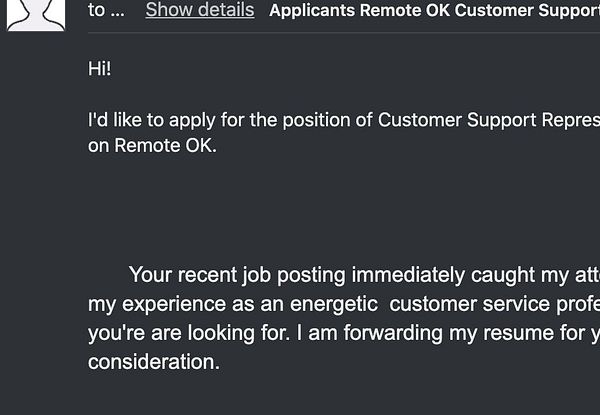The image size is (600, 415).
Task: Click the sender avatar picture
Action: (x=36, y=14)
